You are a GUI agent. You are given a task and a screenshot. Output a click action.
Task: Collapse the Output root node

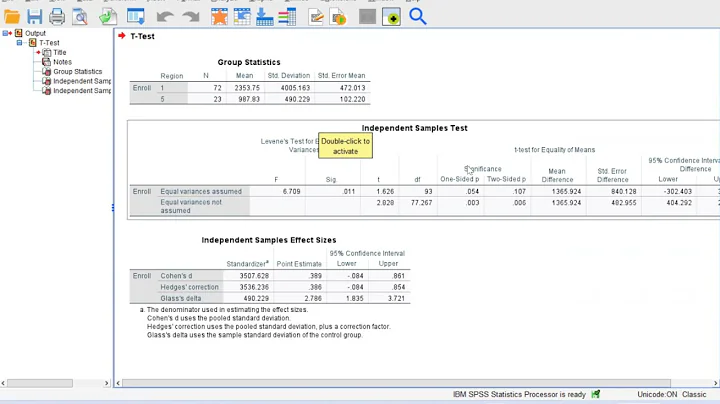pos(5,33)
